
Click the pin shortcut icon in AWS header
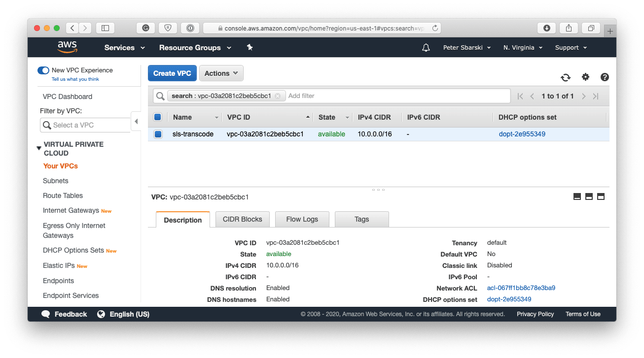pos(250,47)
